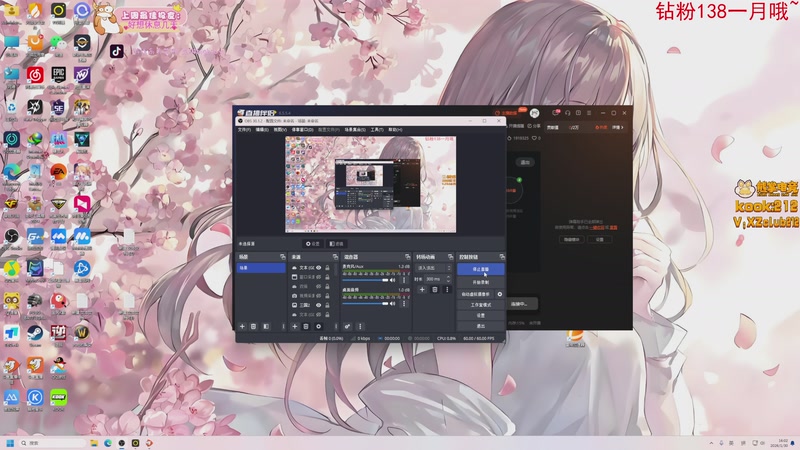
Task: Open NetEase Cloud Music desktop shortcut
Action: 35,75
